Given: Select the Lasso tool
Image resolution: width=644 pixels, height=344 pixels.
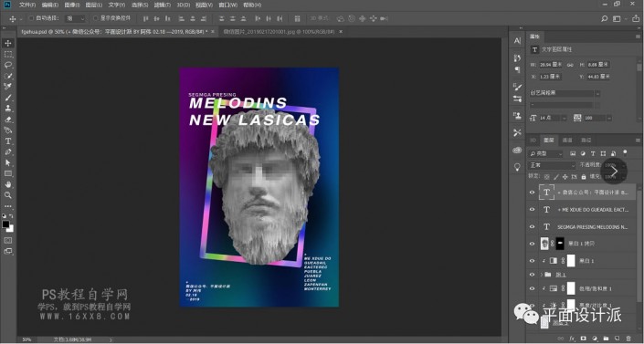Looking at the screenshot, I should click(8, 65).
